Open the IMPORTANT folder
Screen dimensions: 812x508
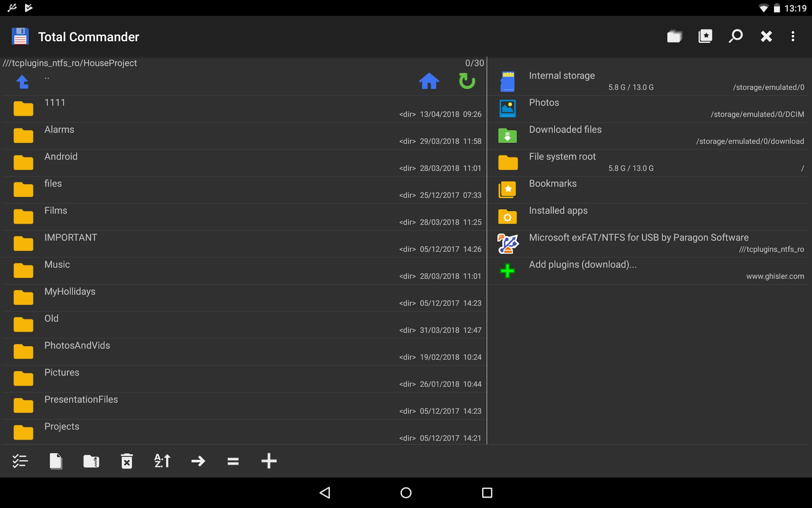[x=245, y=244]
